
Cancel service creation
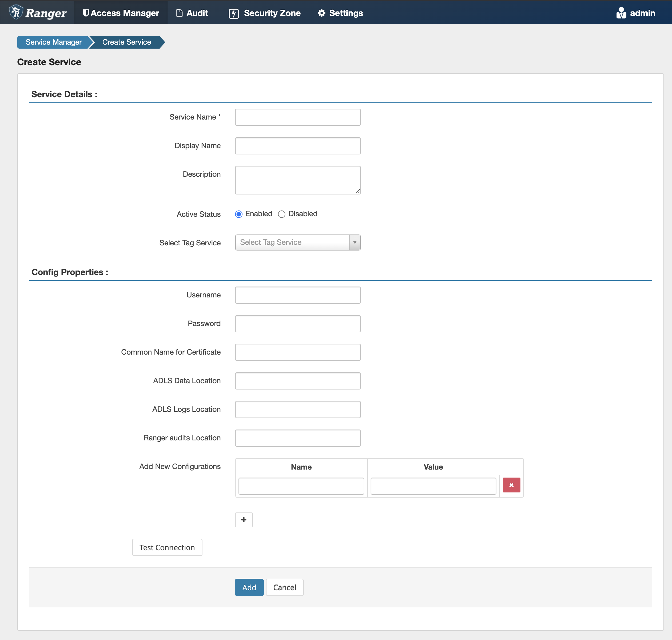[285, 587]
